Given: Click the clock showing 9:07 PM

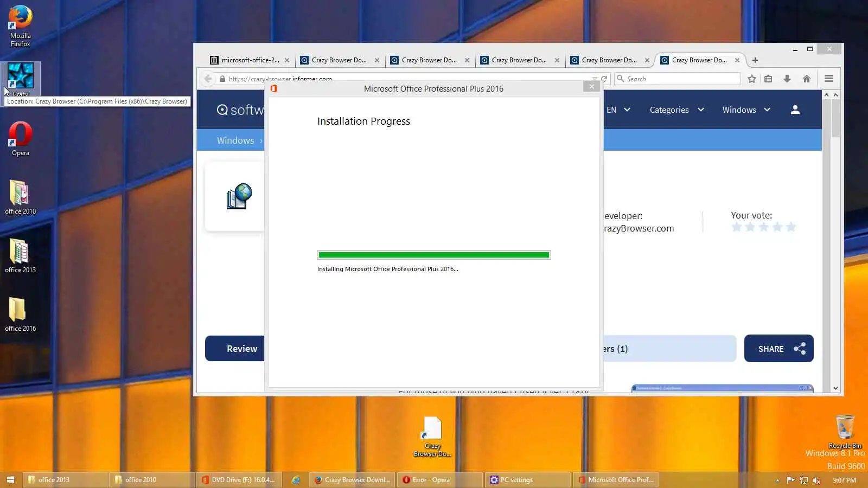Looking at the screenshot, I should (x=844, y=480).
